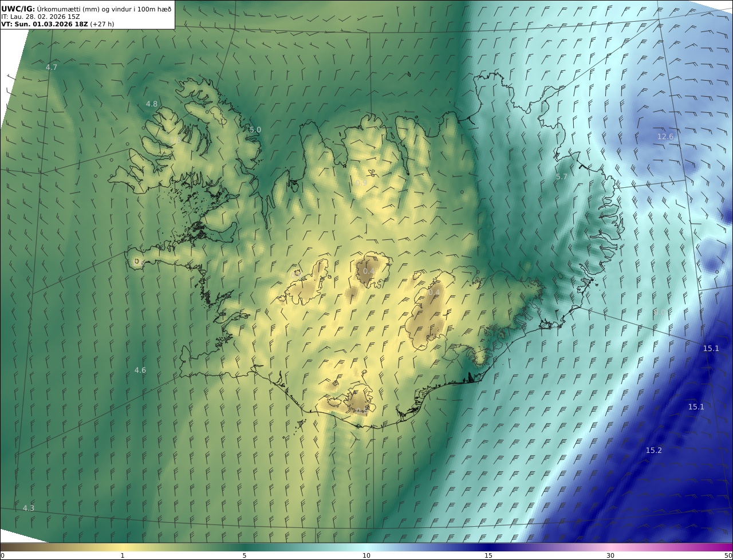The image size is (733, 560).
Task: Click the 4.3 value label
Action: [x=28, y=508]
